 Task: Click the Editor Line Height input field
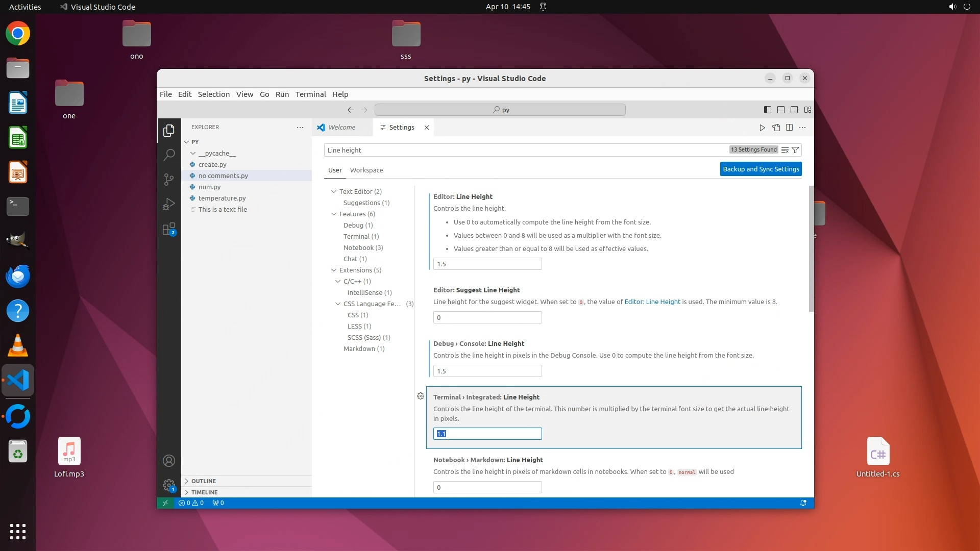coord(487,264)
